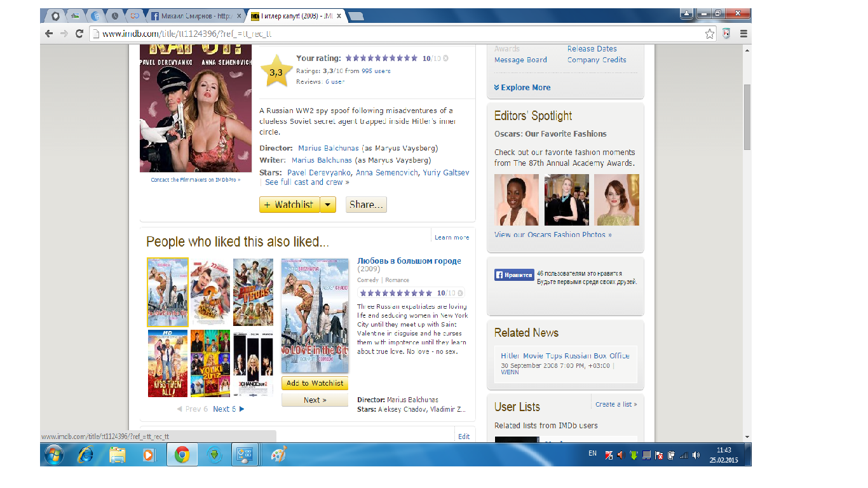Viewport: 868px width, 488px height.
Task: Remove rating for Любовь в большом городе
Action: click(461, 293)
